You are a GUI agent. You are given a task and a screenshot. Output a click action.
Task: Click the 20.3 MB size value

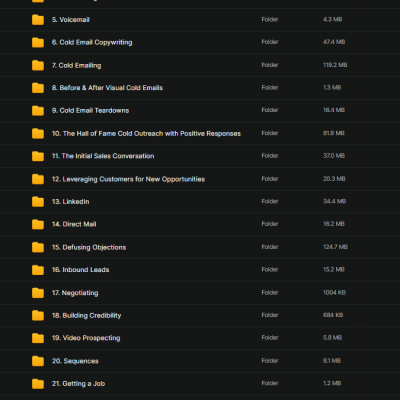[x=334, y=179]
